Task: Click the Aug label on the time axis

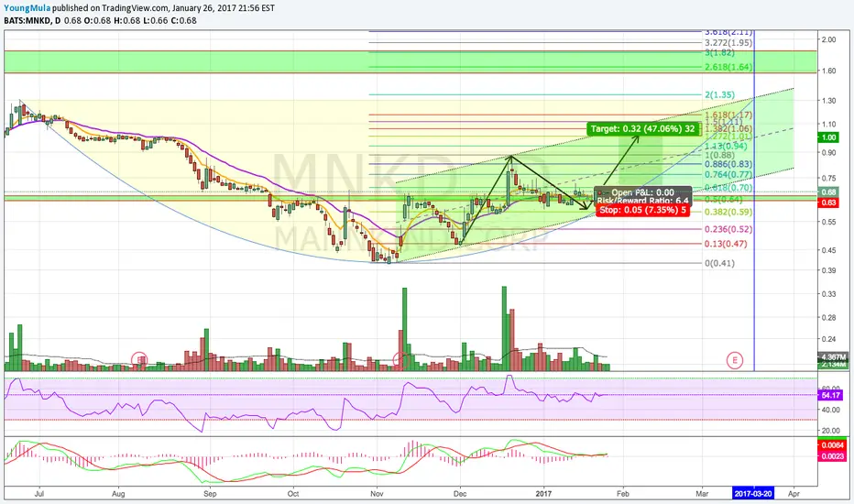Action: click(118, 494)
